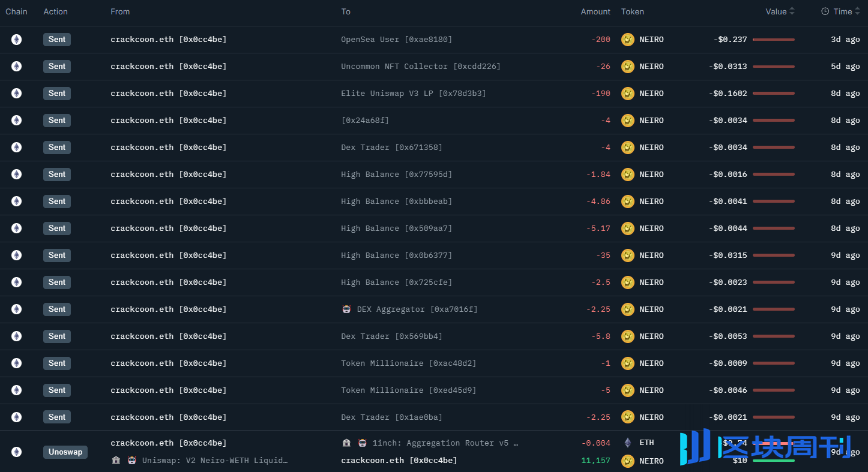Click the clock icon in Time header
Image resolution: width=868 pixels, height=472 pixels.
click(x=825, y=11)
